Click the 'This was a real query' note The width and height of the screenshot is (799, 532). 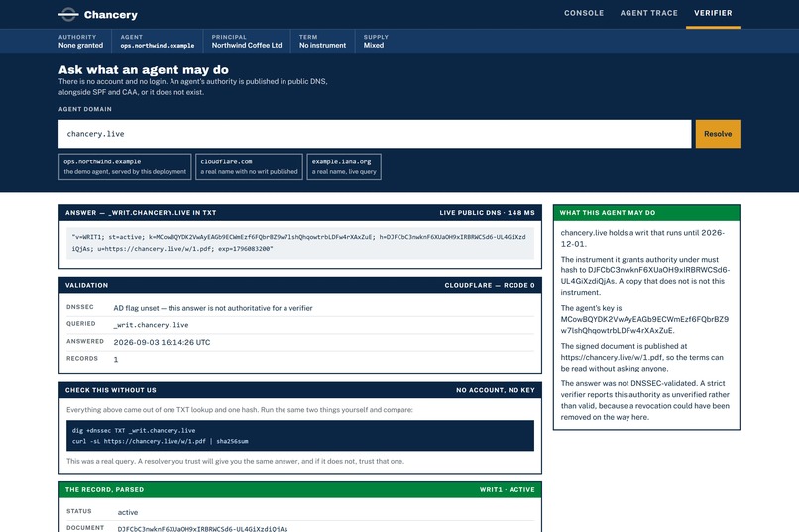(235, 461)
